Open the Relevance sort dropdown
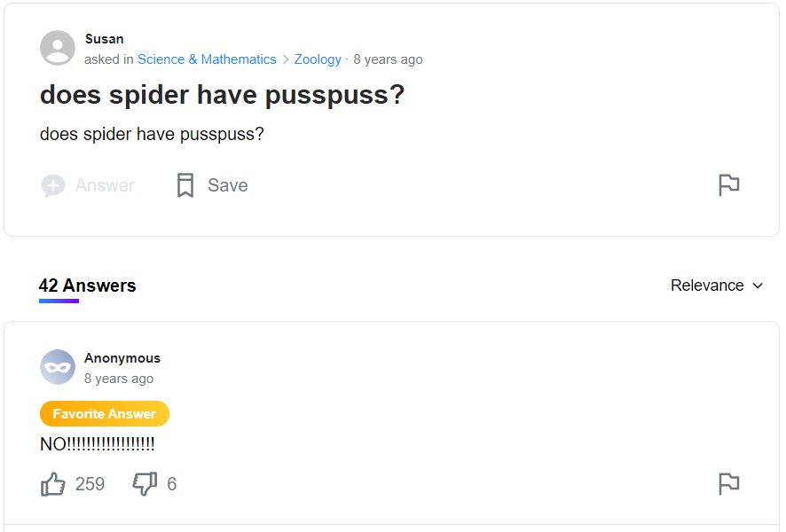Image resolution: width=786 pixels, height=532 pixels. click(x=707, y=286)
